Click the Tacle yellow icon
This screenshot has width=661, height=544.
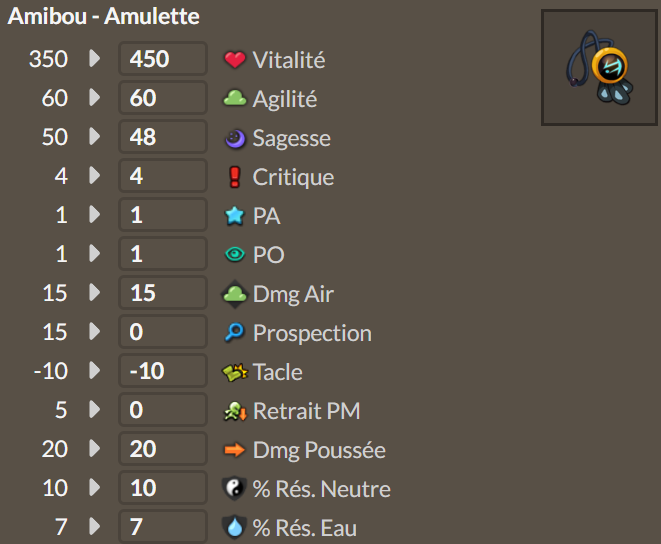[x=235, y=372]
